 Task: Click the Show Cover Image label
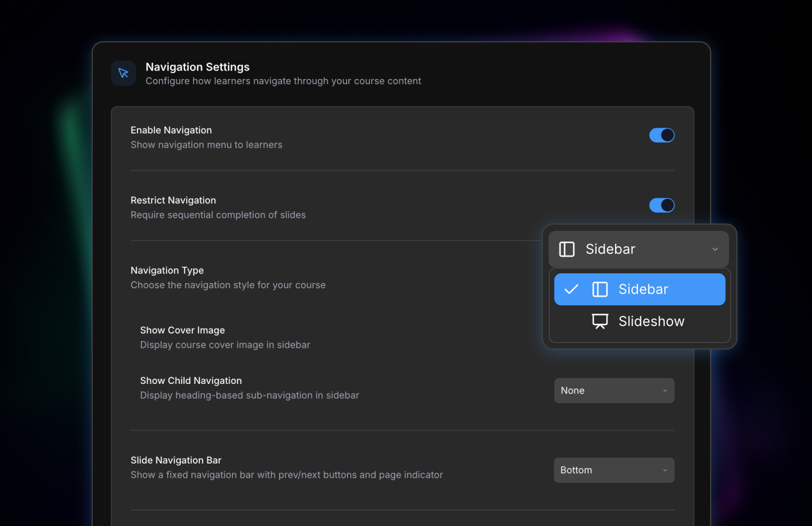(182, 330)
